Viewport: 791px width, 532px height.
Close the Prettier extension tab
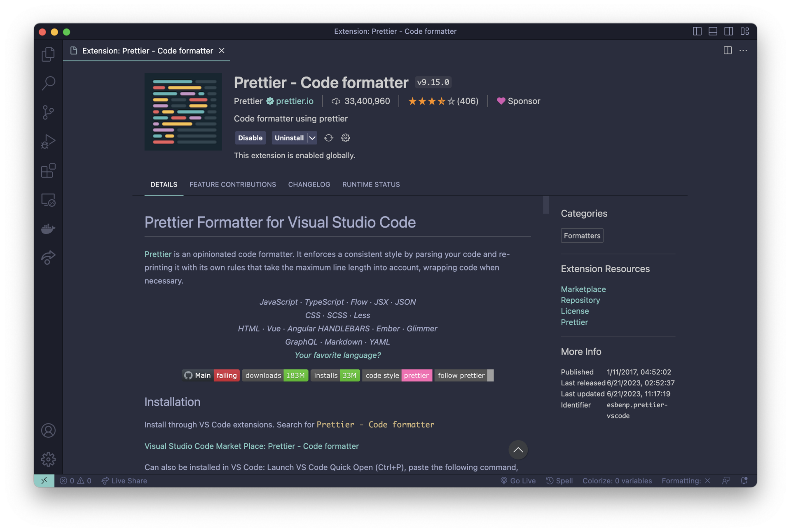click(222, 50)
